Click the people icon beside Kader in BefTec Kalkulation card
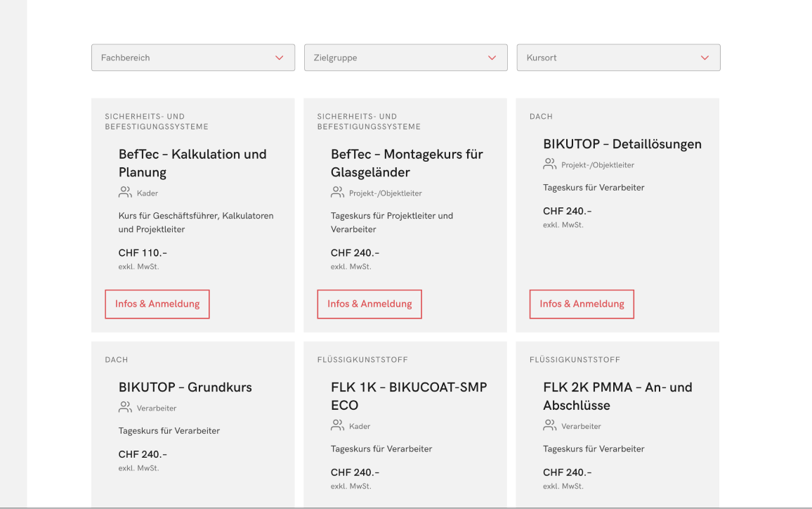812x509 pixels. coord(125,192)
